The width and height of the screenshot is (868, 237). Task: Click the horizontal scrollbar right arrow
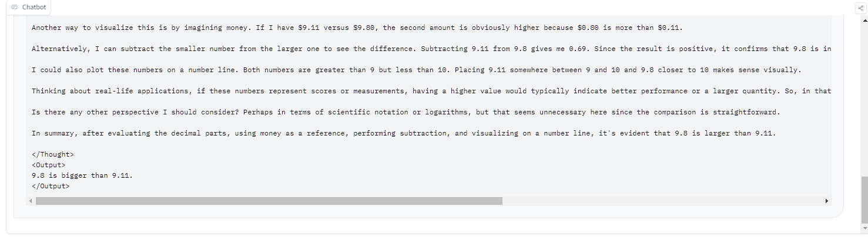tap(826, 201)
